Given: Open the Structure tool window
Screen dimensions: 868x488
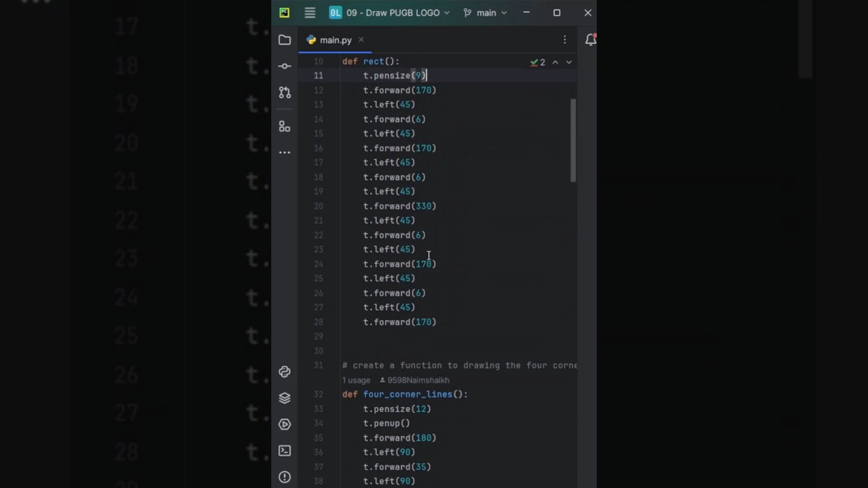Looking at the screenshot, I should point(285,127).
